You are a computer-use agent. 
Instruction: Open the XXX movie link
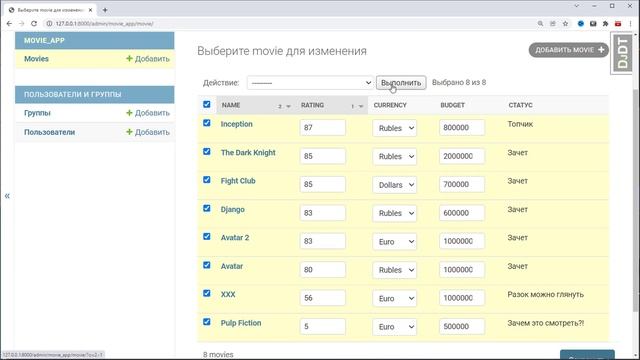(x=228, y=294)
